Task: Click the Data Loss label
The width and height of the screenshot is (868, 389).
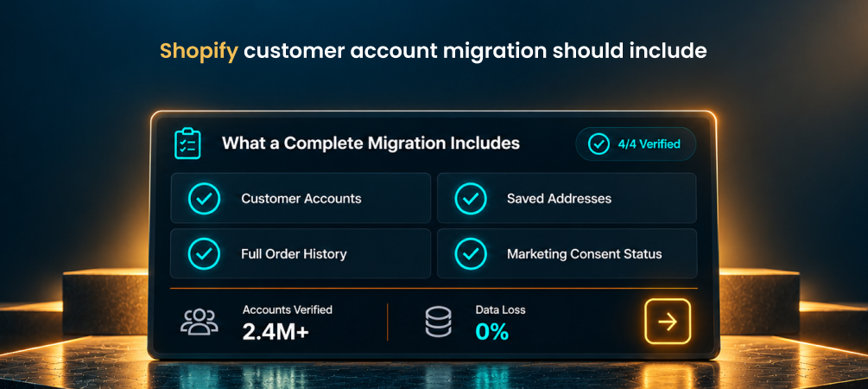Action: [x=500, y=309]
